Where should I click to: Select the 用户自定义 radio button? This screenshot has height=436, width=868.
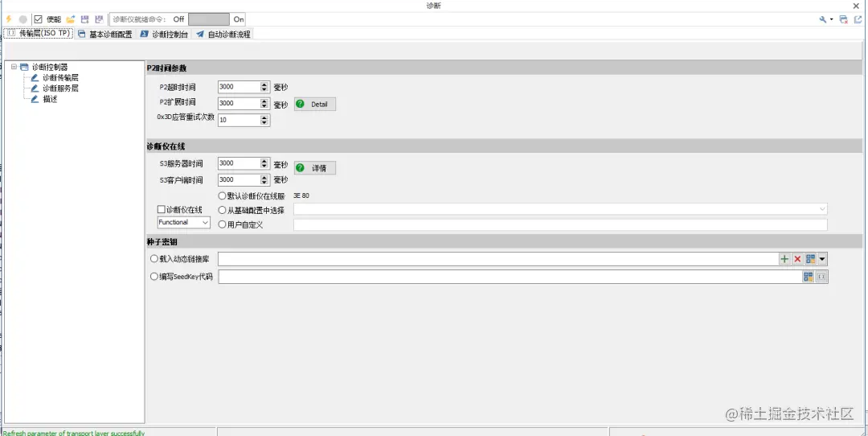(223, 224)
